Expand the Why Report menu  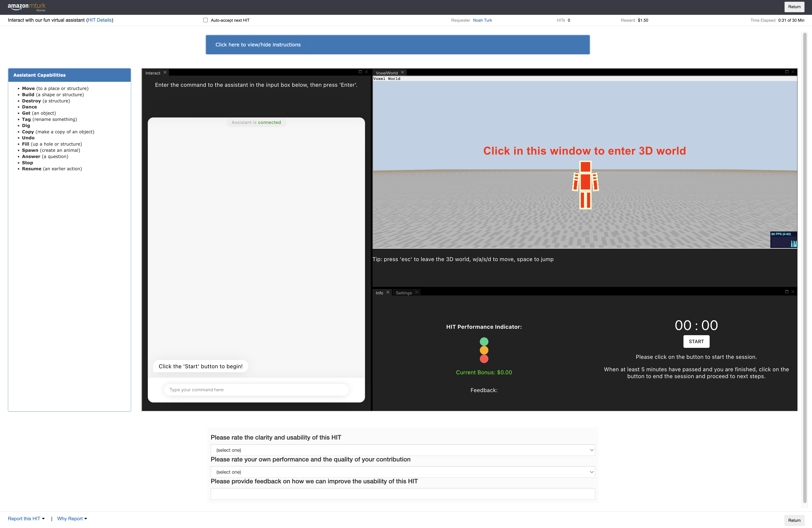click(72, 518)
